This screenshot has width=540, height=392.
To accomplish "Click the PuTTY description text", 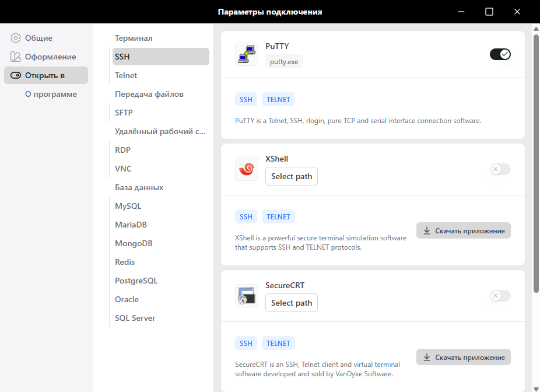I will coord(358,121).
